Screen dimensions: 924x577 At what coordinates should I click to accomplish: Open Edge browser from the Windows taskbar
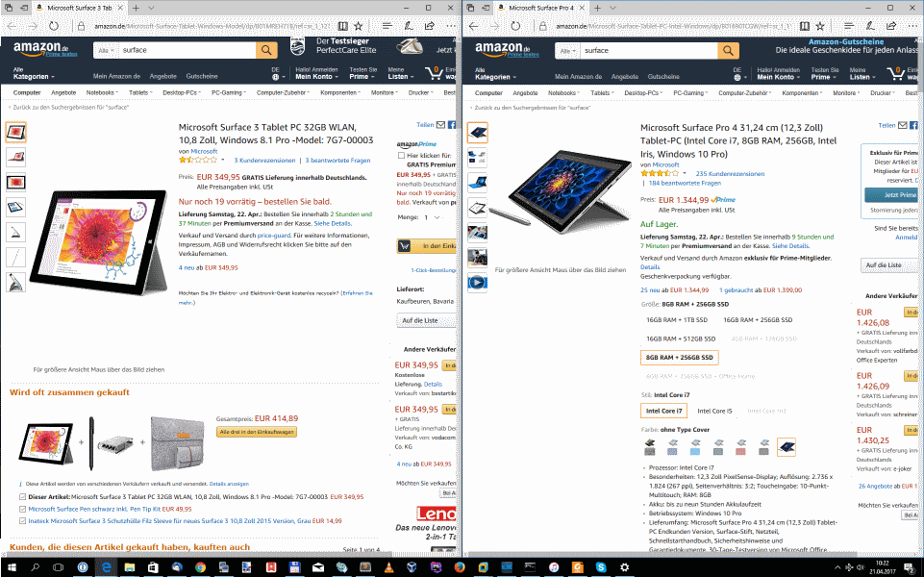[x=106, y=567]
